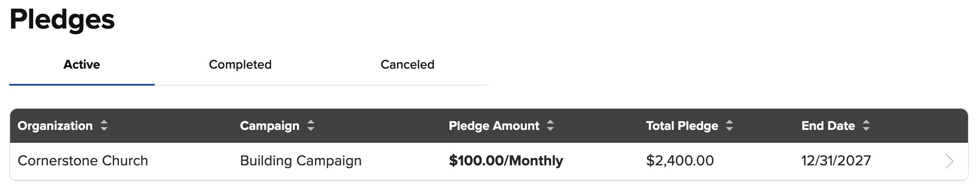Open the Completed pledges tab
Viewport: 980px width, 187px height.
point(240,64)
